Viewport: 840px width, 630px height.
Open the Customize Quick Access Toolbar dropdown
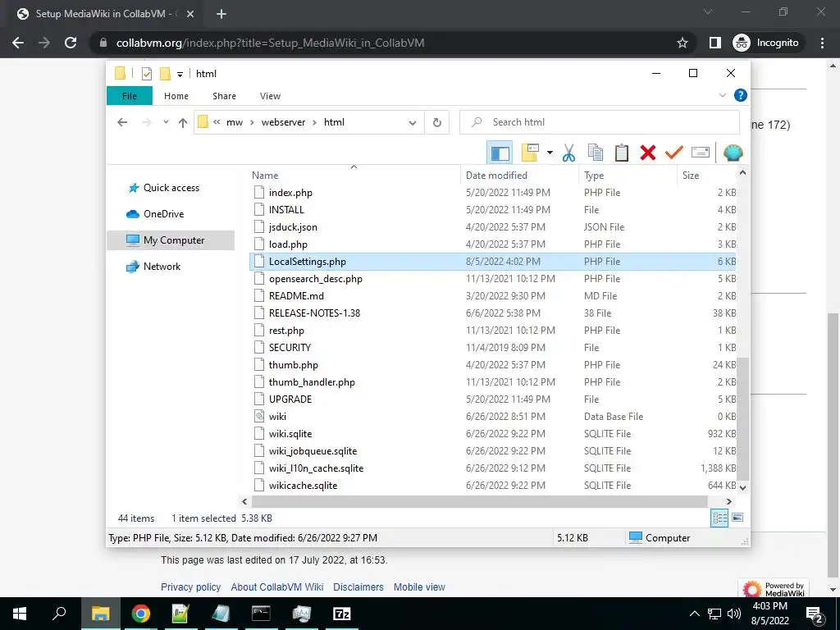pyautogui.click(x=180, y=74)
